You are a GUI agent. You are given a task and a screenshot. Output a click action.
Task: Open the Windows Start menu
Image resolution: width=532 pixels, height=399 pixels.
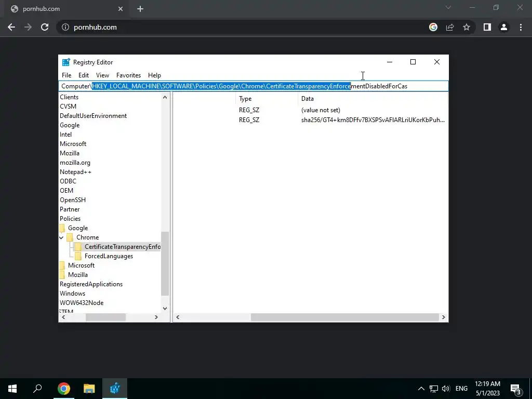tap(12, 389)
